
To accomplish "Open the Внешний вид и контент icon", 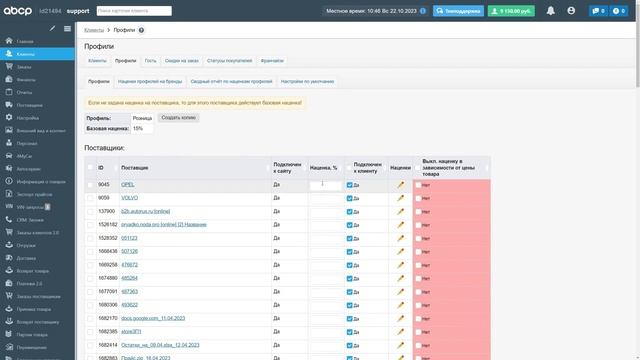I will point(9,130).
